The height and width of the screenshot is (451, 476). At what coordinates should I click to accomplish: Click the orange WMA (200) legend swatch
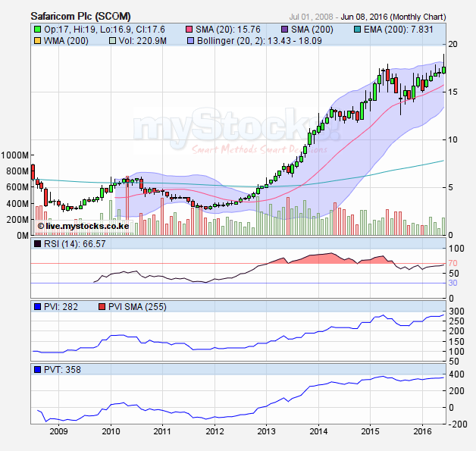click(x=37, y=40)
